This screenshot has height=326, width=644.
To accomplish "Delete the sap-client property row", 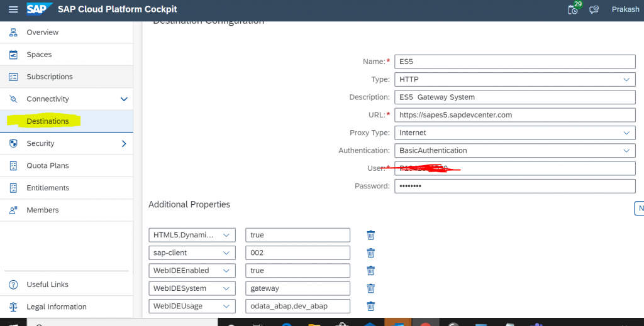I will [x=370, y=253].
